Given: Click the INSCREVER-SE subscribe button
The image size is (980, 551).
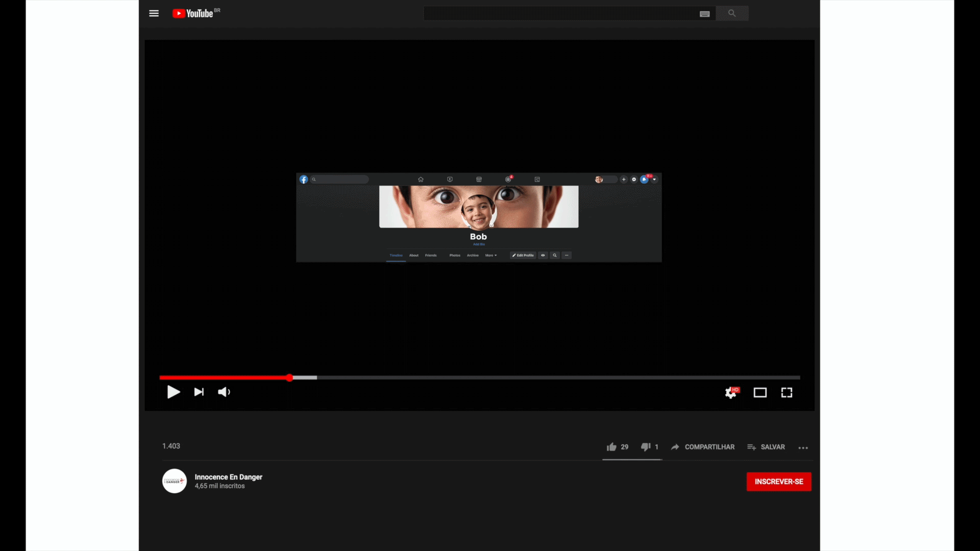Looking at the screenshot, I should point(779,482).
